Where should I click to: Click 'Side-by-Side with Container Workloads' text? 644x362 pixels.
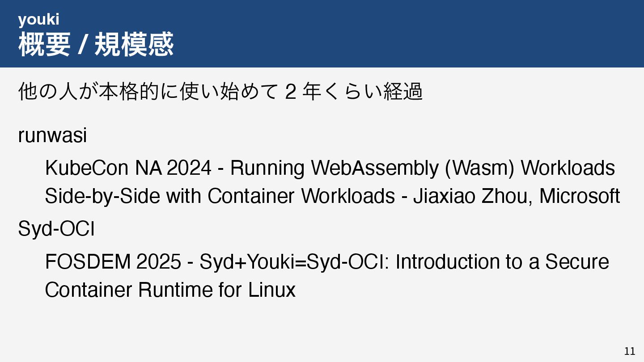click(220, 196)
